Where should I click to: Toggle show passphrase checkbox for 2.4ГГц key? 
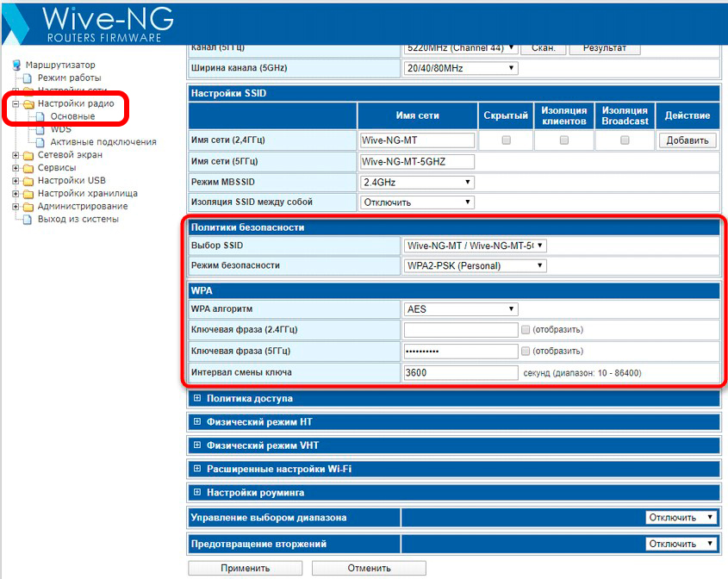click(526, 329)
